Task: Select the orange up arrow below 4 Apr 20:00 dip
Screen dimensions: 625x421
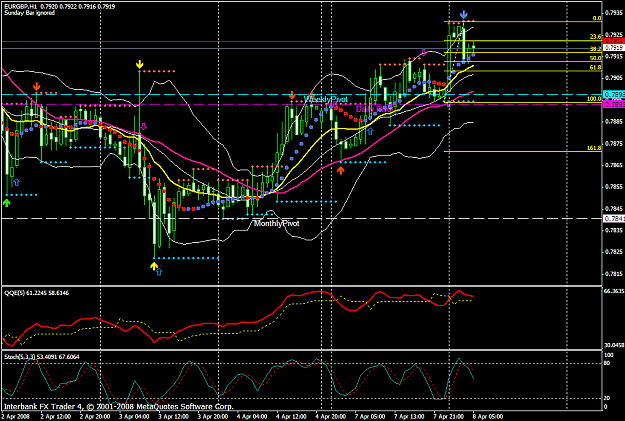Action: tap(340, 170)
